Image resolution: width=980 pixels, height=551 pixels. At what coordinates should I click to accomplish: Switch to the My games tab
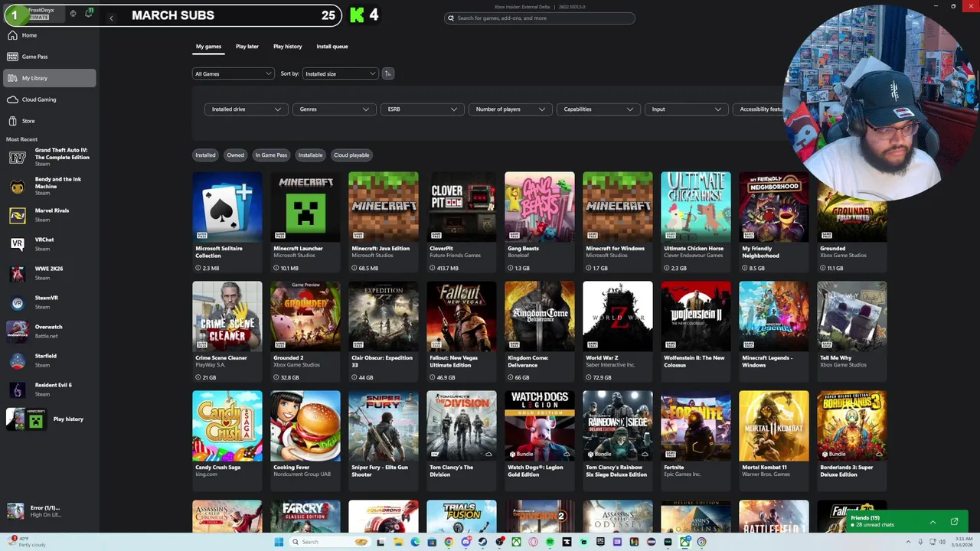tap(208, 47)
